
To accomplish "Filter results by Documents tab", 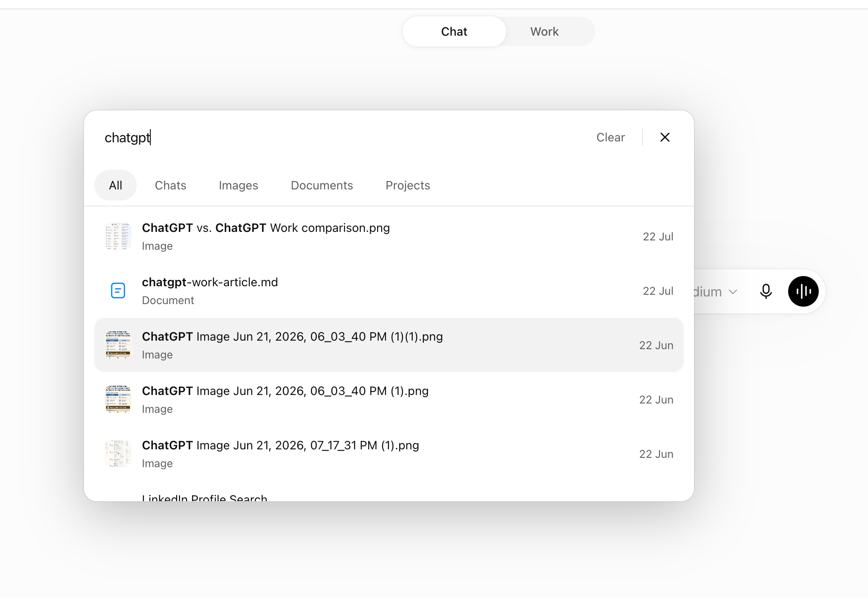I will 322,185.
